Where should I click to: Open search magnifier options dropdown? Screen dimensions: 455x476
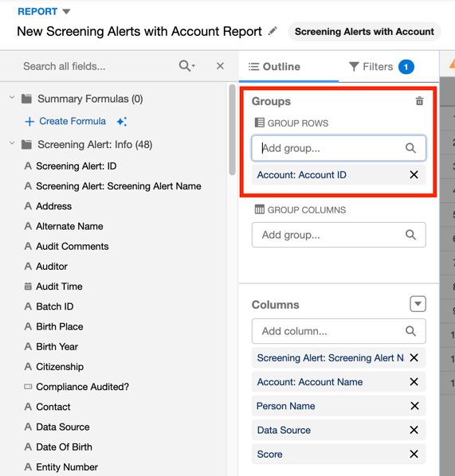point(187,65)
